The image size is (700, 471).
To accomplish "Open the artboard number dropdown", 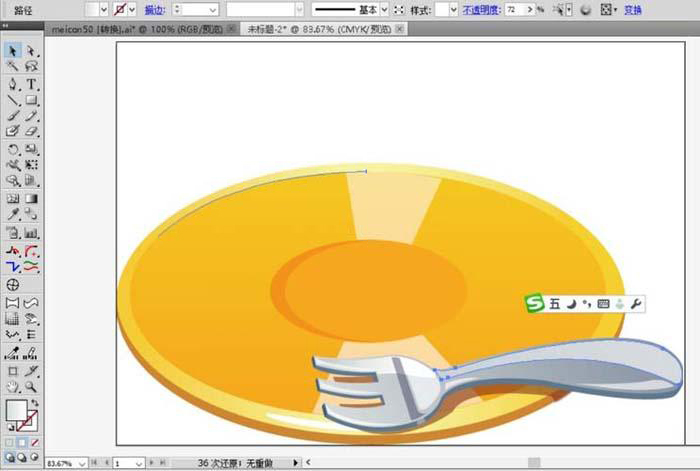I will [x=139, y=464].
